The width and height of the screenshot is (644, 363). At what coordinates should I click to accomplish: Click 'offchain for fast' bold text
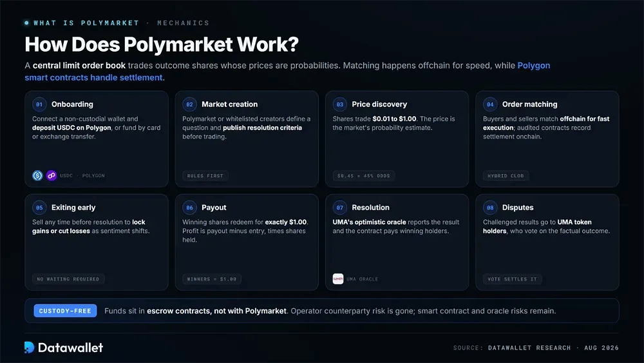[x=585, y=119]
